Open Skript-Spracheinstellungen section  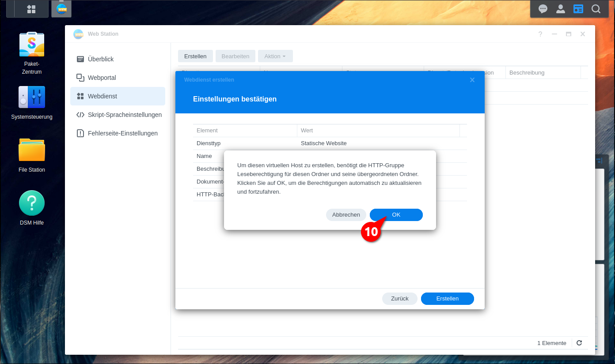coord(125,115)
